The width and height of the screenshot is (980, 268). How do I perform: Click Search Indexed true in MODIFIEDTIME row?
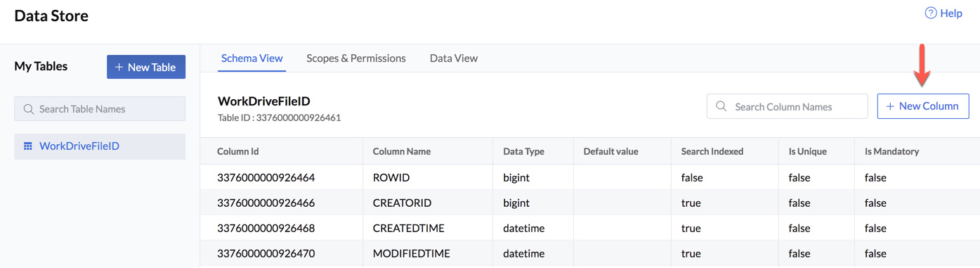[x=691, y=253]
